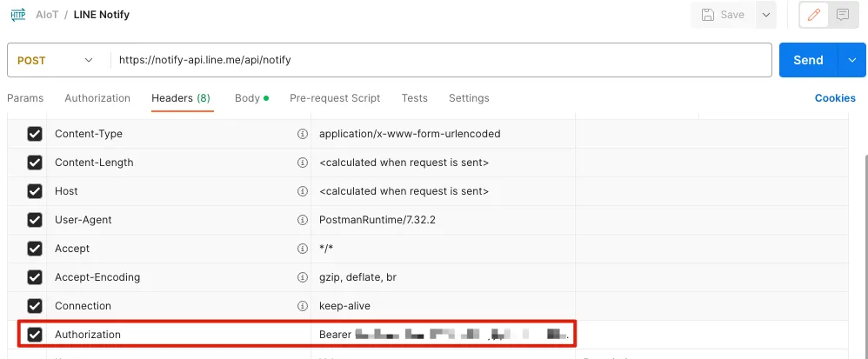
Task: Click the Accept-Encoding key cell
Action: (x=179, y=277)
